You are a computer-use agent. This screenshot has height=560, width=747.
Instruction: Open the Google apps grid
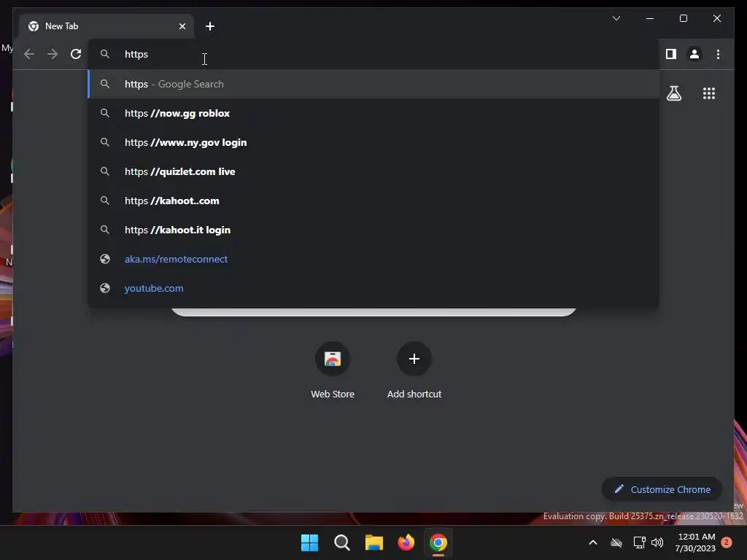(x=709, y=93)
